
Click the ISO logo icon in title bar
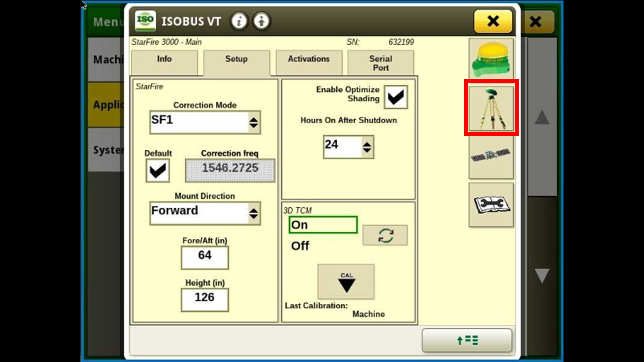(x=145, y=21)
